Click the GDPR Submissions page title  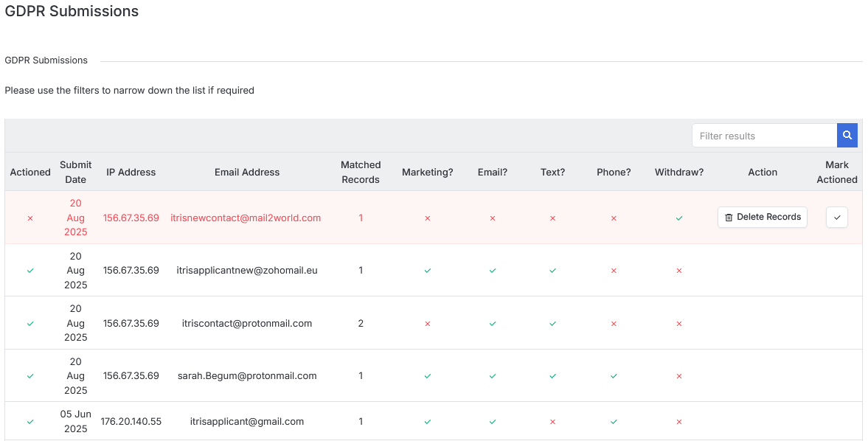point(72,11)
